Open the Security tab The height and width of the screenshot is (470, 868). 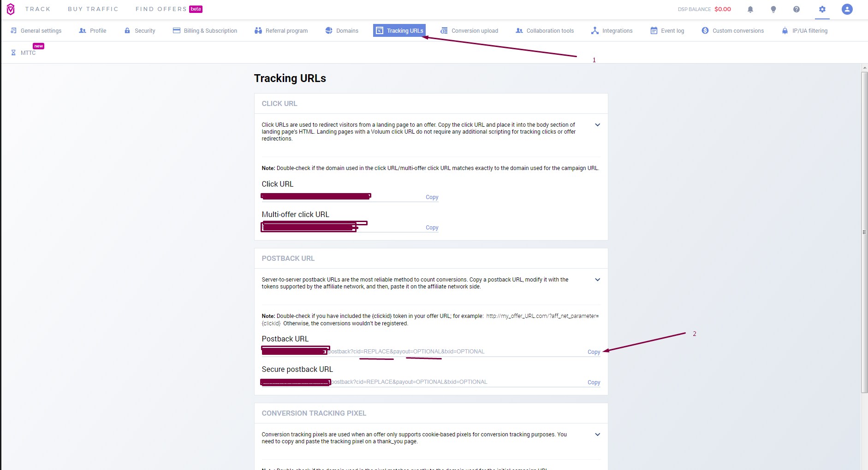[x=140, y=30]
